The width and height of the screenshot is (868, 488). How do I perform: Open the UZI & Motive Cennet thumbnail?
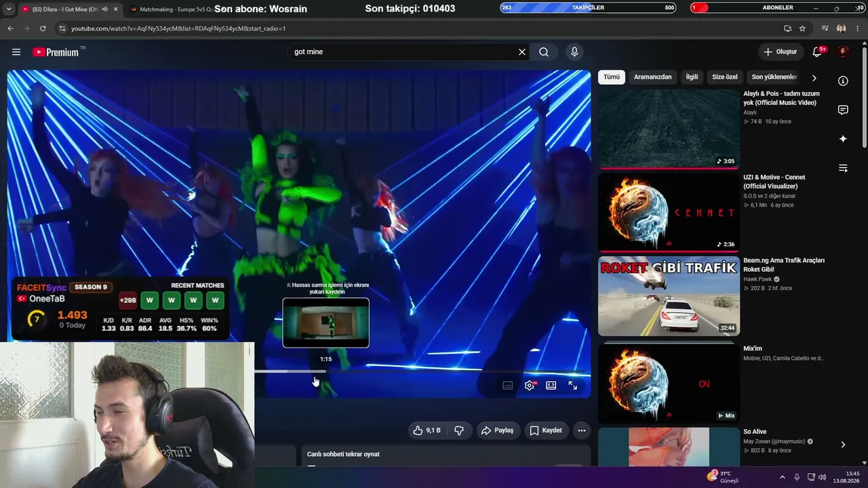(669, 212)
